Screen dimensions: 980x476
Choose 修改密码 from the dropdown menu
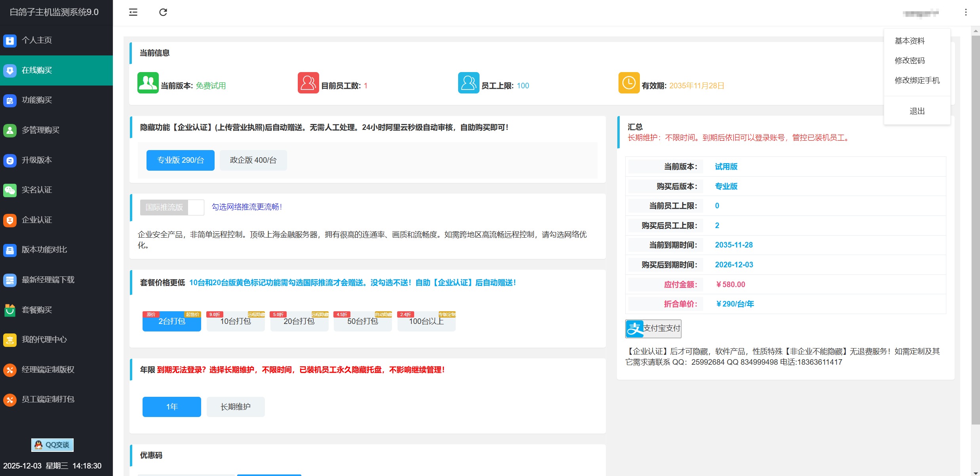coord(910,60)
